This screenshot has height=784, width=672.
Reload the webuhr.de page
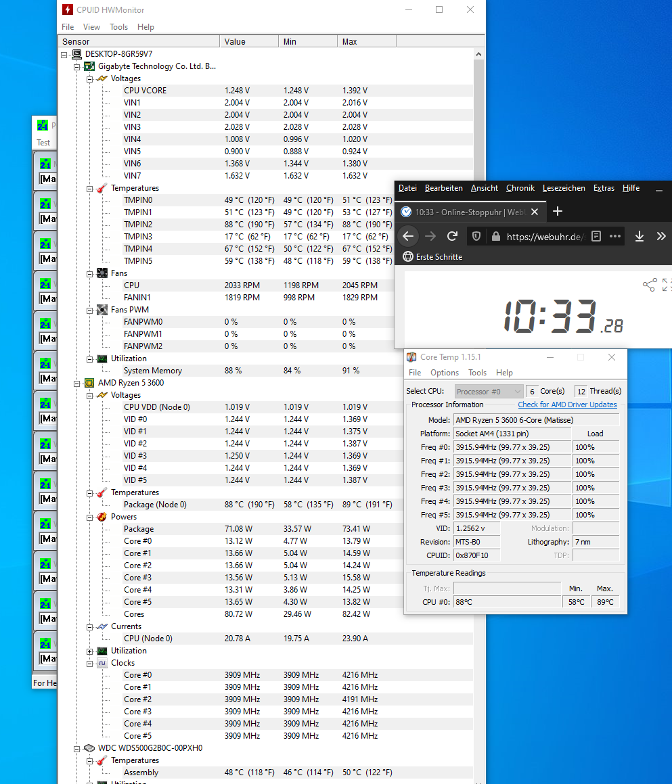coord(452,237)
